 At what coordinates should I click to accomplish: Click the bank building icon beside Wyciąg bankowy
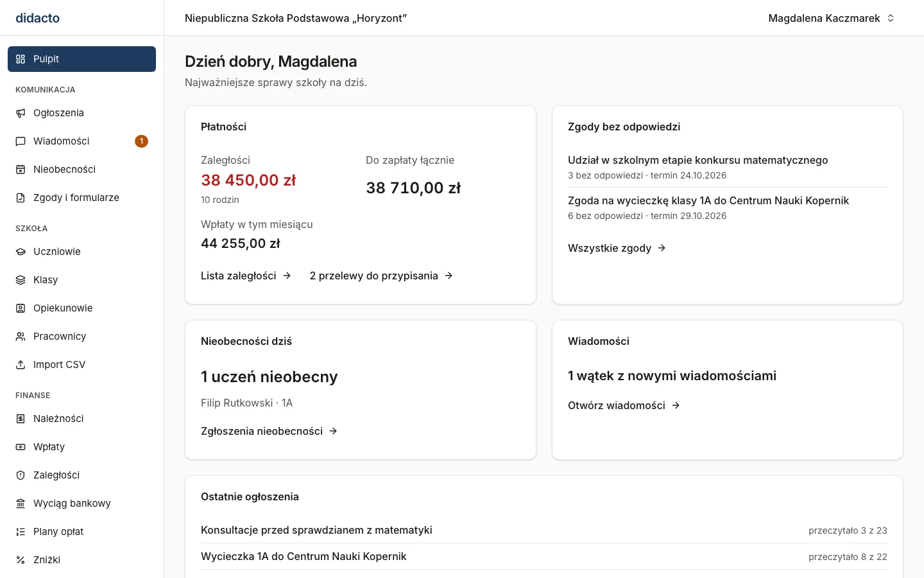pos(21,504)
